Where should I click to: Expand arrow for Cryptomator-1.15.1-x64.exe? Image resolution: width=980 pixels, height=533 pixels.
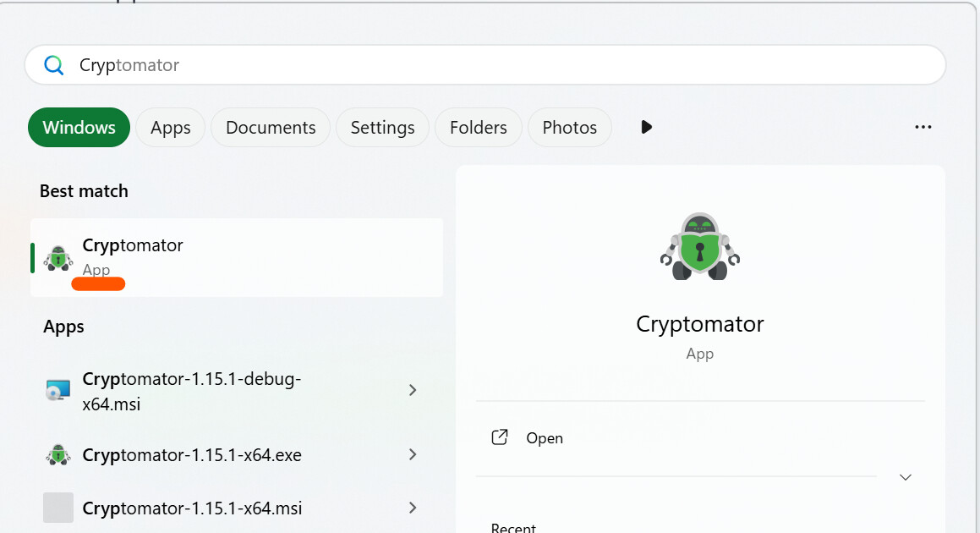(413, 455)
